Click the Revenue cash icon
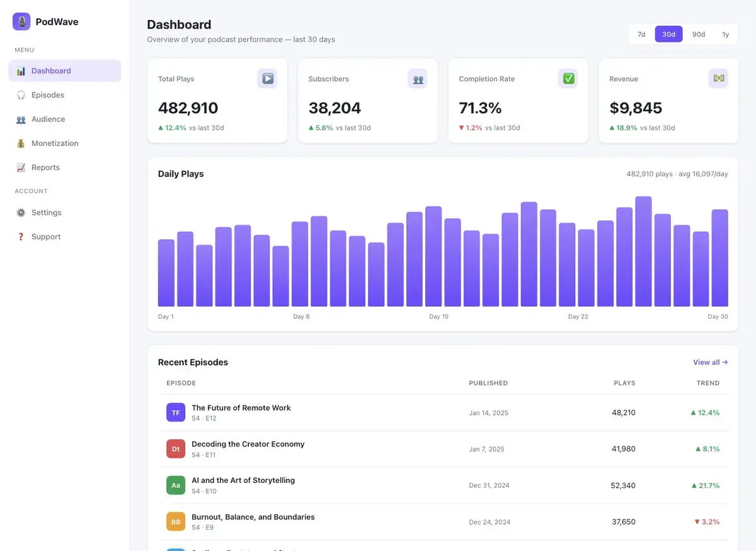 (718, 79)
